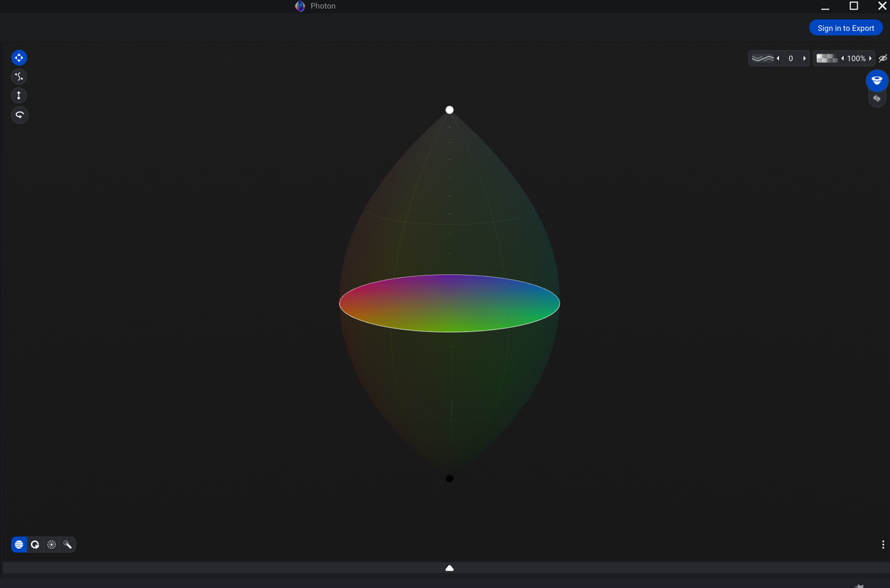The width and height of the screenshot is (890, 588).
Task: Select the magic wand picker mode
Action: click(x=68, y=545)
